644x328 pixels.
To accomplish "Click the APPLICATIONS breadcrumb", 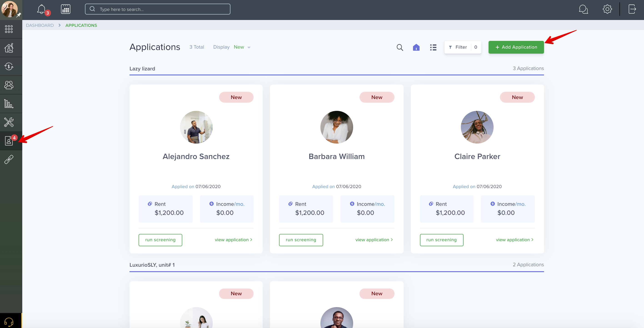I will pos(81,25).
